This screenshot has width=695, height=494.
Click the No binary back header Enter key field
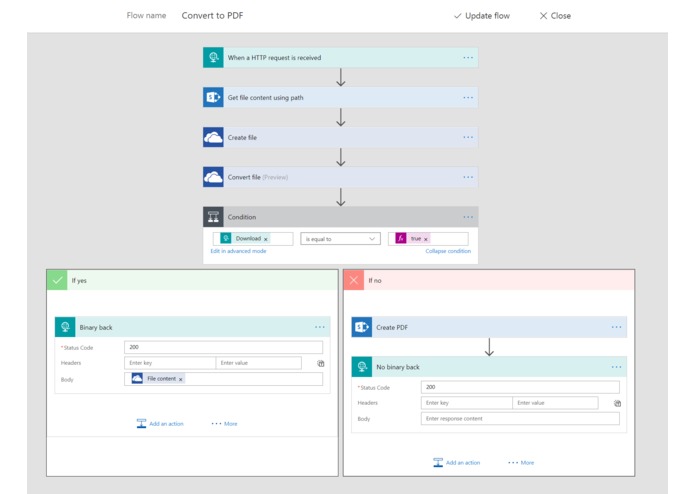click(x=467, y=403)
